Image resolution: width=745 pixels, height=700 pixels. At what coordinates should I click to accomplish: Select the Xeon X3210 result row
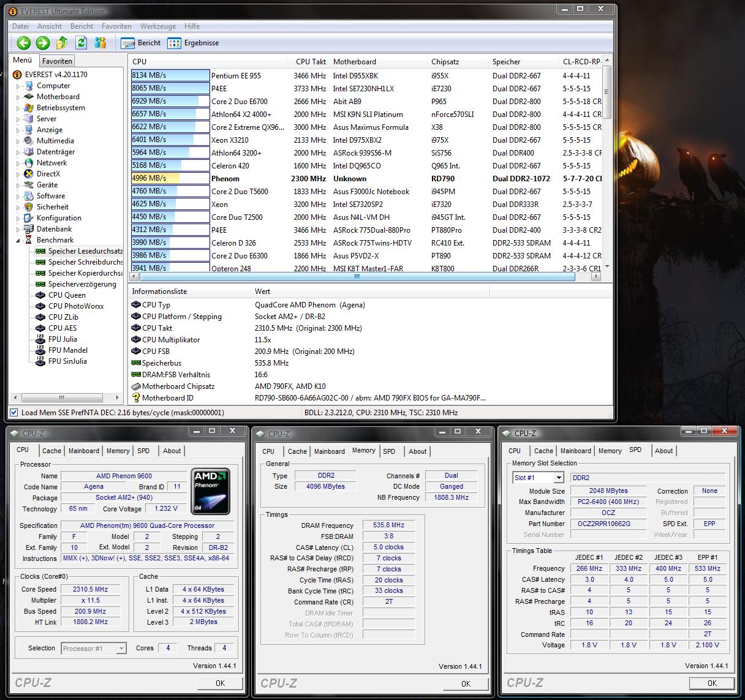(366, 140)
